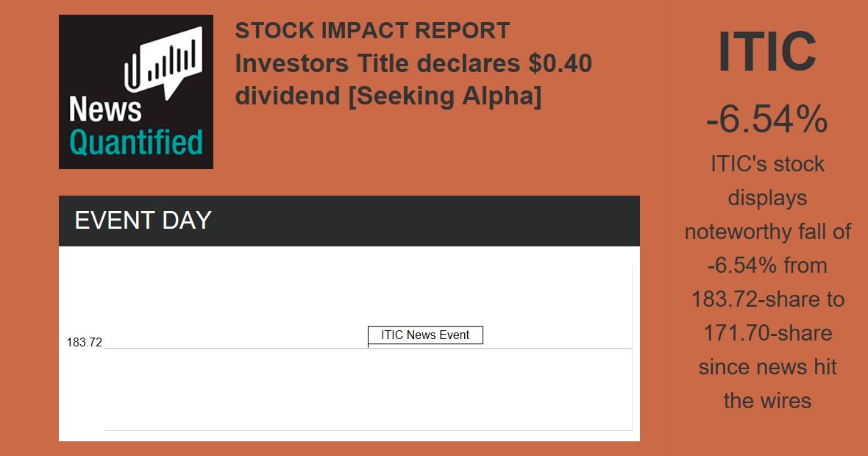Select the STOCK IMPACT REPORT heading
This screenshot has height=456, width=868.
(372, 31)
